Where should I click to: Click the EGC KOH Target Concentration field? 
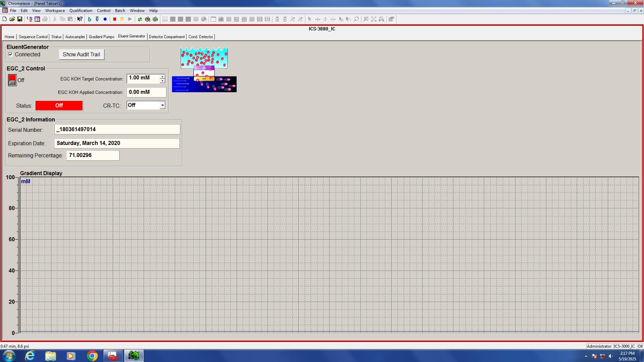click(x=142, y=78)
